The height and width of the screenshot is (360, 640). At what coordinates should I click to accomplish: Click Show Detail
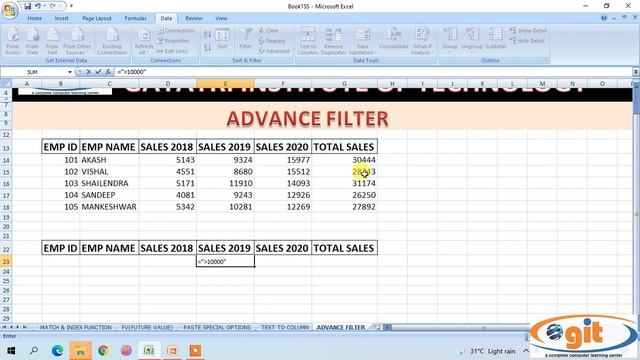point(528,31)
